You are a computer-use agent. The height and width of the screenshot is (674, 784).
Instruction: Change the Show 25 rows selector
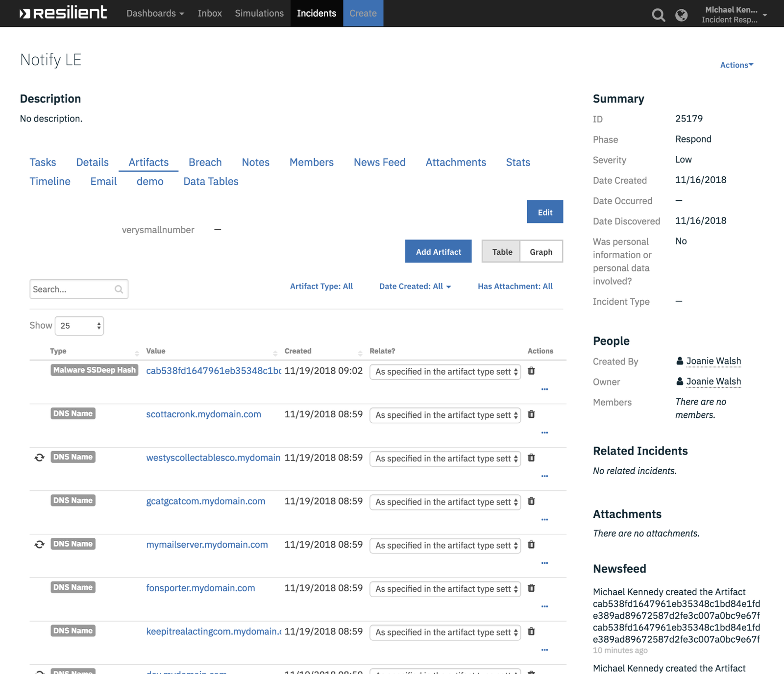click(x=79, y=326)
